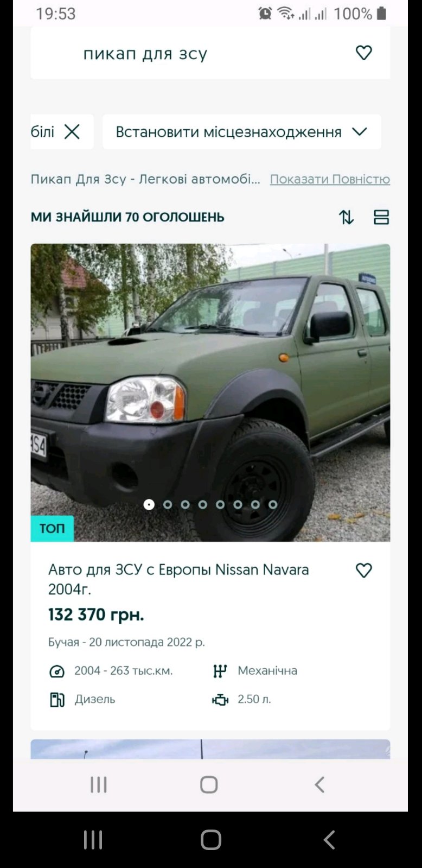Tap the price 132 370 грн.
The width and height of the screenshot is (422, 868).
click(96, 614)
